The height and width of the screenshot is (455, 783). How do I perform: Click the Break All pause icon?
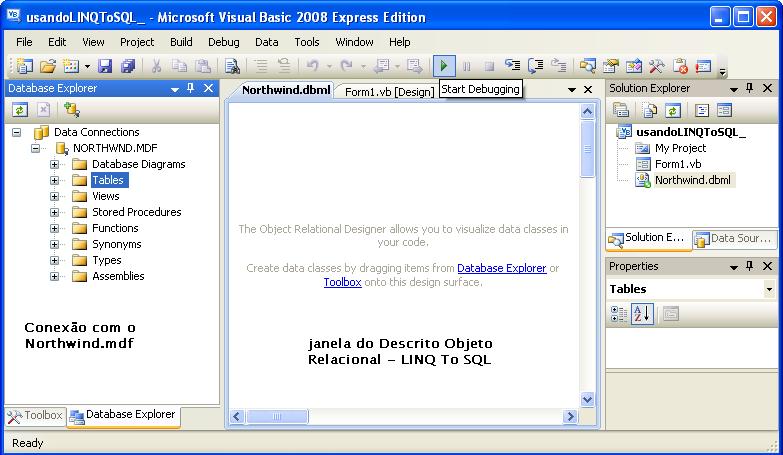click(x=467, y=66)
